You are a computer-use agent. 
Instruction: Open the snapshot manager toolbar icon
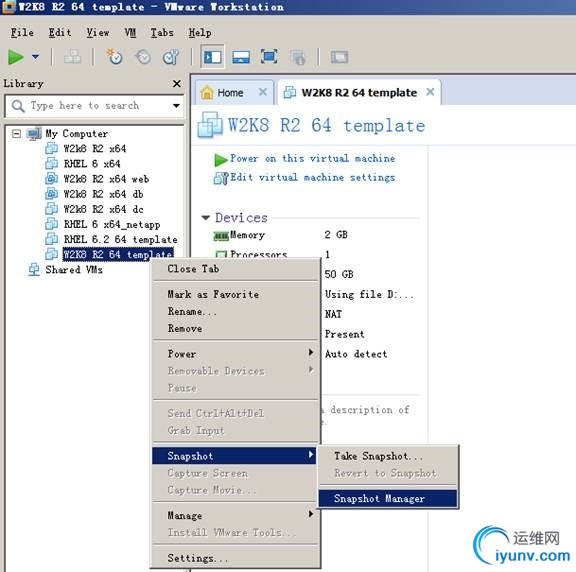171,57
